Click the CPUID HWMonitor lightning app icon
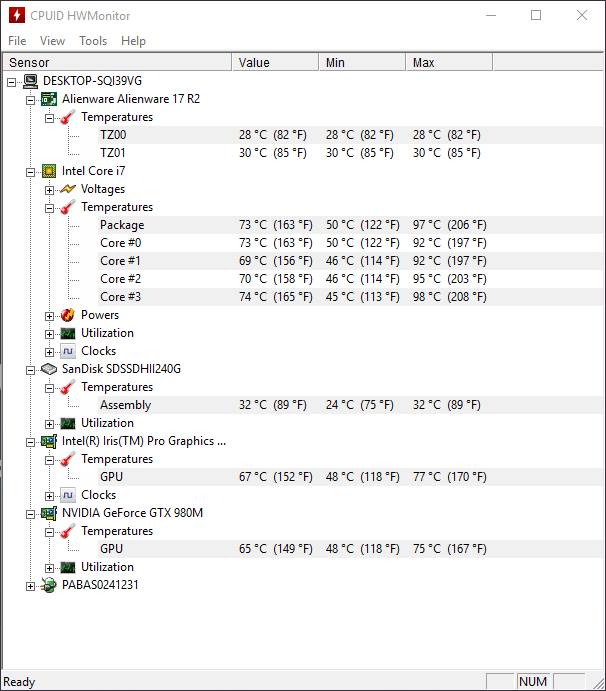Screen dimensions: 606x691 [x=17, y=15]
